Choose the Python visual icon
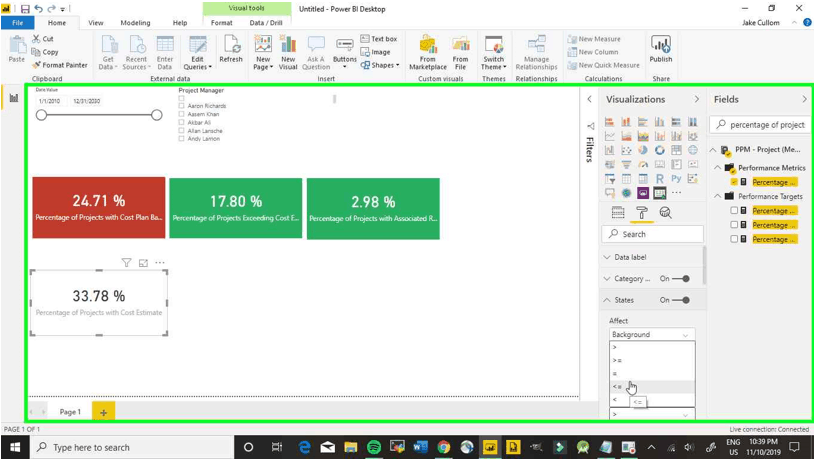This screenshot has height=461, width=815. pyautogui.click(x=676, y=179)
